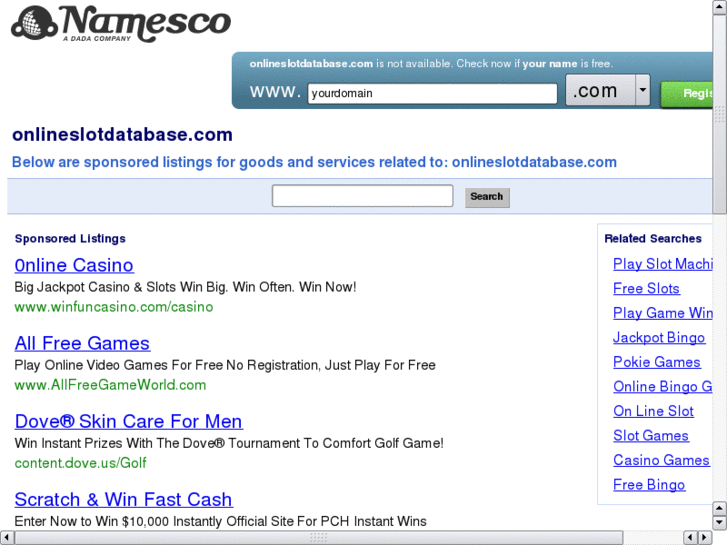The height and width of the screenshot is (545, 727).
Task: Click the 'Below are sponsored listings' subtitle
Action: 314,162
